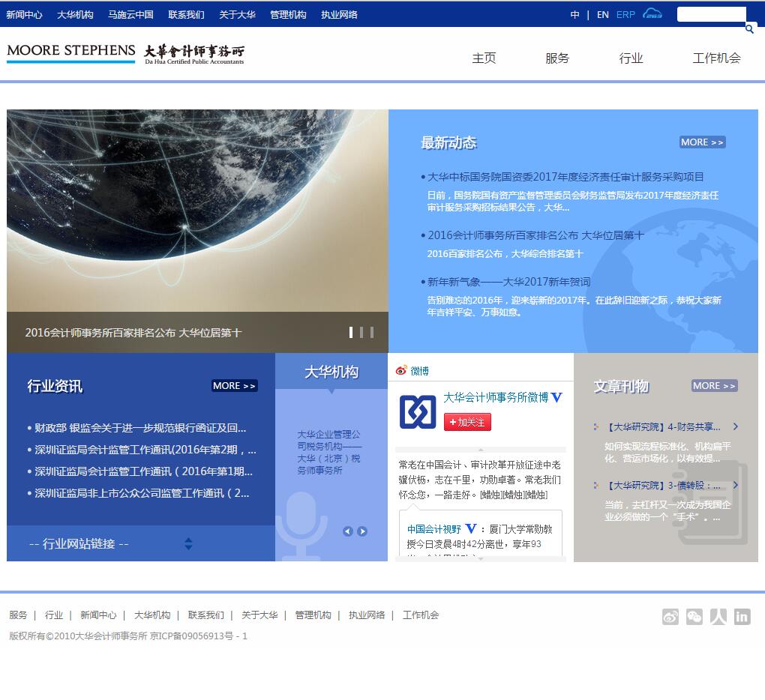Open 大华会计师事务所微博 profile link

[x=496, y=397]
